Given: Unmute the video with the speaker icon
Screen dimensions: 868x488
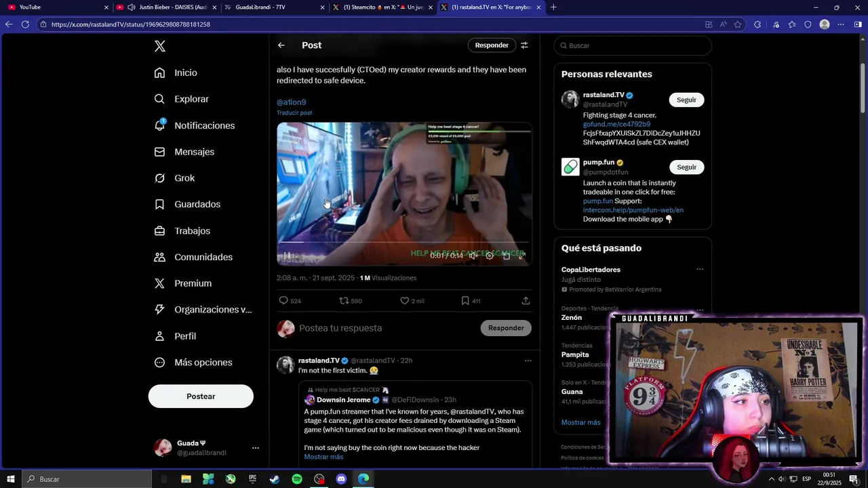Looking at the screenshot, I should click(473, 256).
